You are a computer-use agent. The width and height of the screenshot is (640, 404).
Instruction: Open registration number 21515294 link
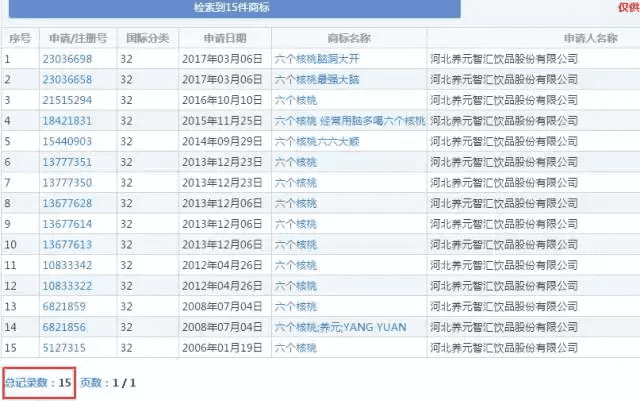67,100
